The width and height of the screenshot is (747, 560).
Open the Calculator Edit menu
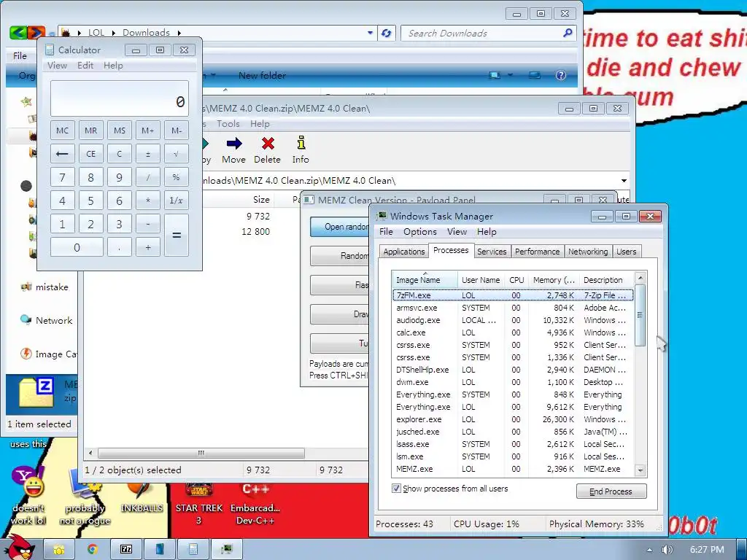(x=85, y=65)
